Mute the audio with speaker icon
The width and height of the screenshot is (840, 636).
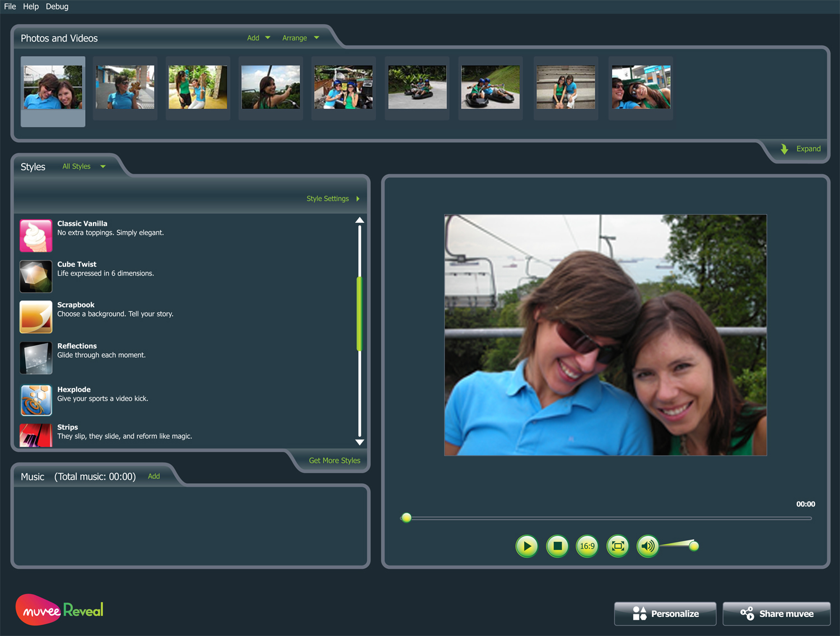[648, 546]
